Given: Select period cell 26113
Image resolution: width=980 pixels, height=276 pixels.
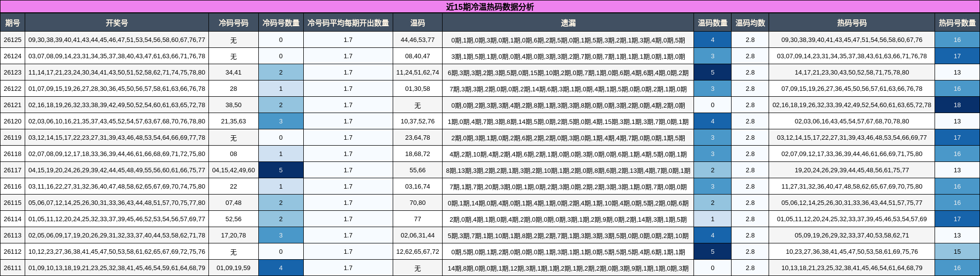Looking at the screenshot, I should 12,236.
